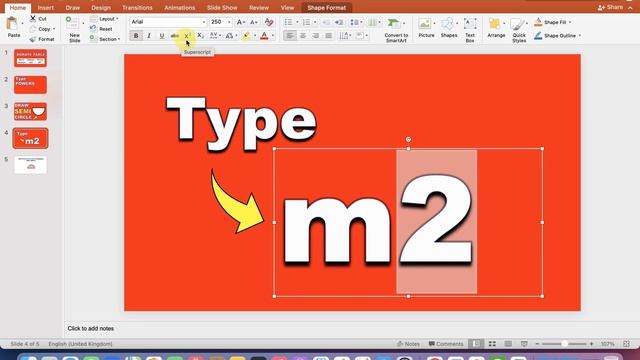Toggle Strikethrough formatting

pyautogui.click(x=174, y=36)
